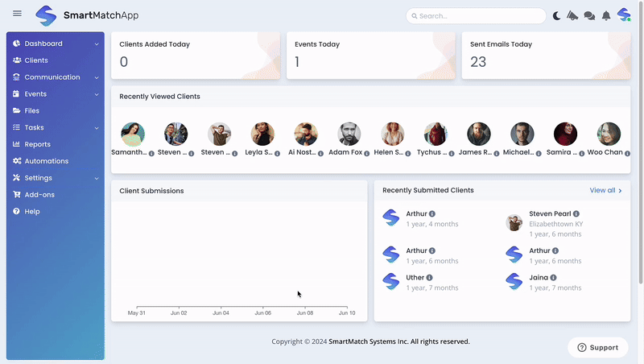
Task: Open the user profile avatar menu
Action: (x=624, y=15)
